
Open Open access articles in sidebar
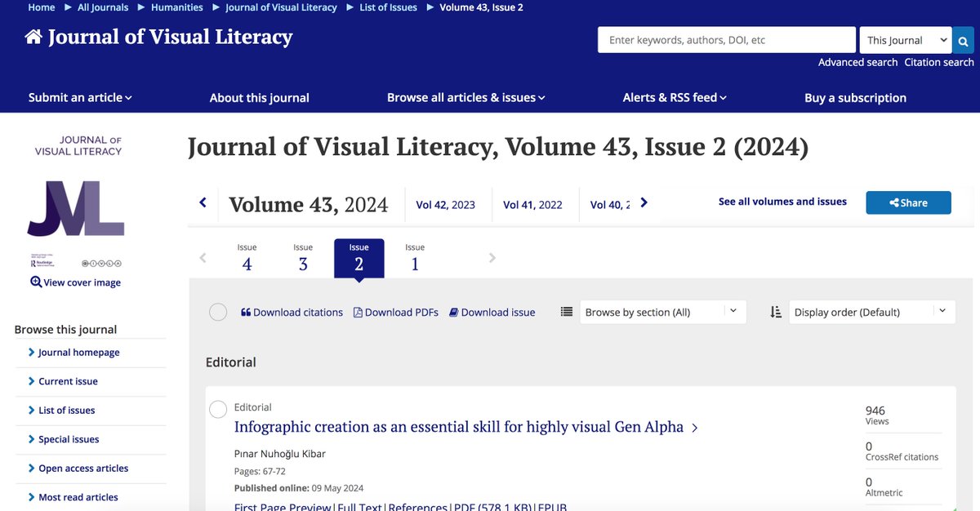(83, 469)
